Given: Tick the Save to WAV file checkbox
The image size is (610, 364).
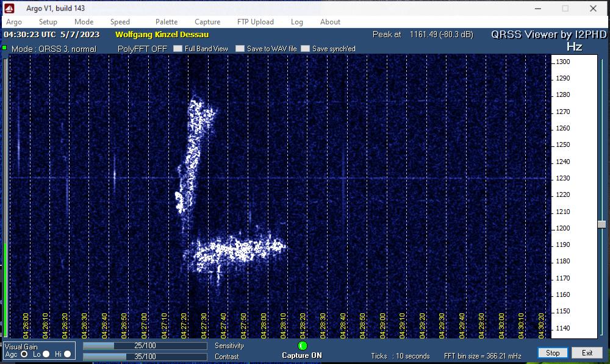Looking at the screenshot, I should point(240,49).
